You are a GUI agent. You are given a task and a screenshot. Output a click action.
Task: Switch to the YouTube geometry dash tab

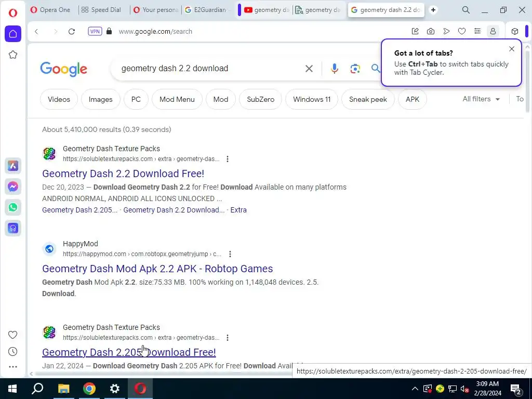pyautogui.click(x=267, y=10)
